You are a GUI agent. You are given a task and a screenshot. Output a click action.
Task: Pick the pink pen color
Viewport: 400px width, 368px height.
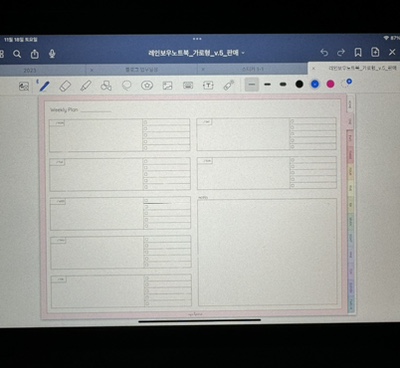tap(330, 84)
